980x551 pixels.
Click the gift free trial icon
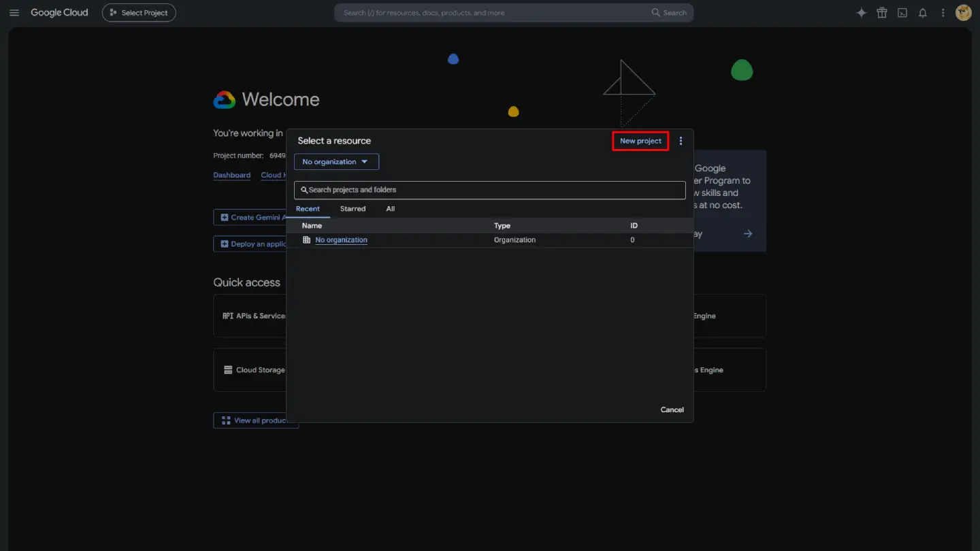point(882,13)
